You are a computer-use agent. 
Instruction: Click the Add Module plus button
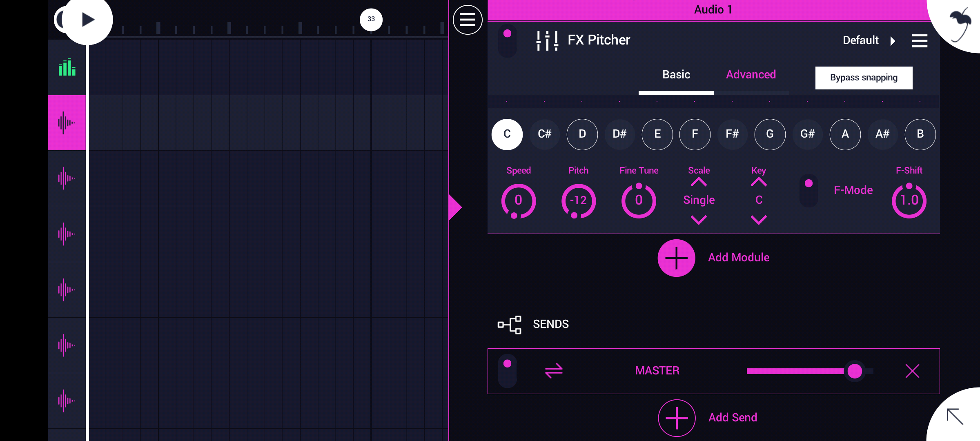[x=676, y=258]
